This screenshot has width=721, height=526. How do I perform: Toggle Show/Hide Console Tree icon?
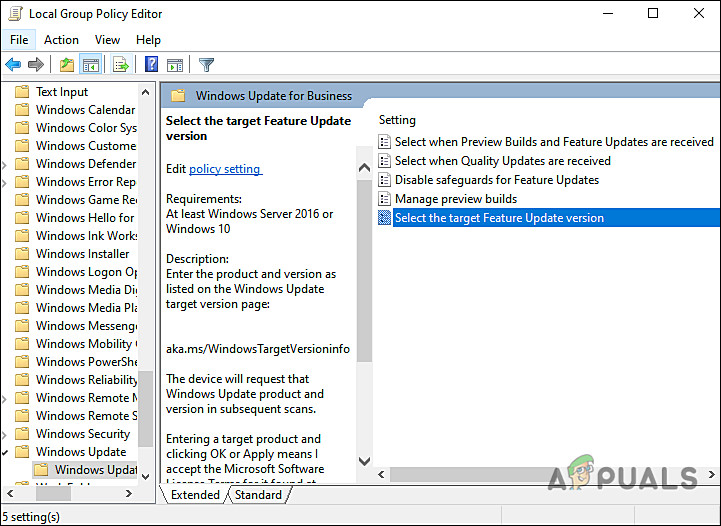click(91, 65)
